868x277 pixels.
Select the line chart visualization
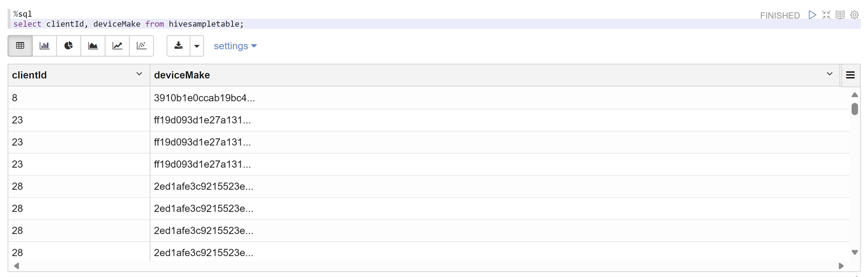(117, 46)
